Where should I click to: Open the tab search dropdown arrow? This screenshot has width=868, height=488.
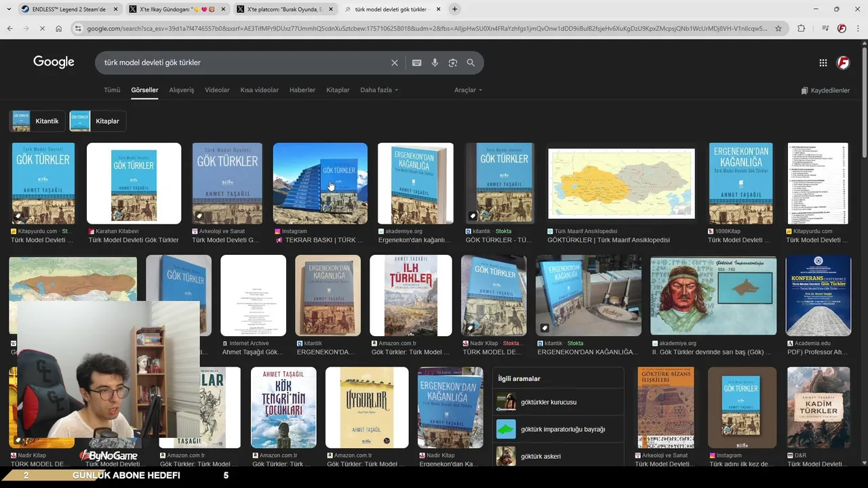coord(9,9)
